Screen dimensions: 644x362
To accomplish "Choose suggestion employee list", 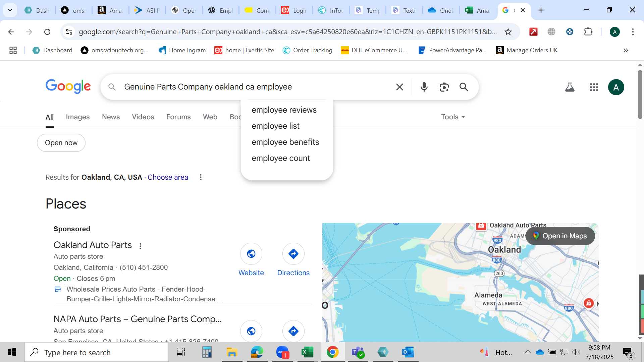I will pyautogui.click(x=276, y=126).
